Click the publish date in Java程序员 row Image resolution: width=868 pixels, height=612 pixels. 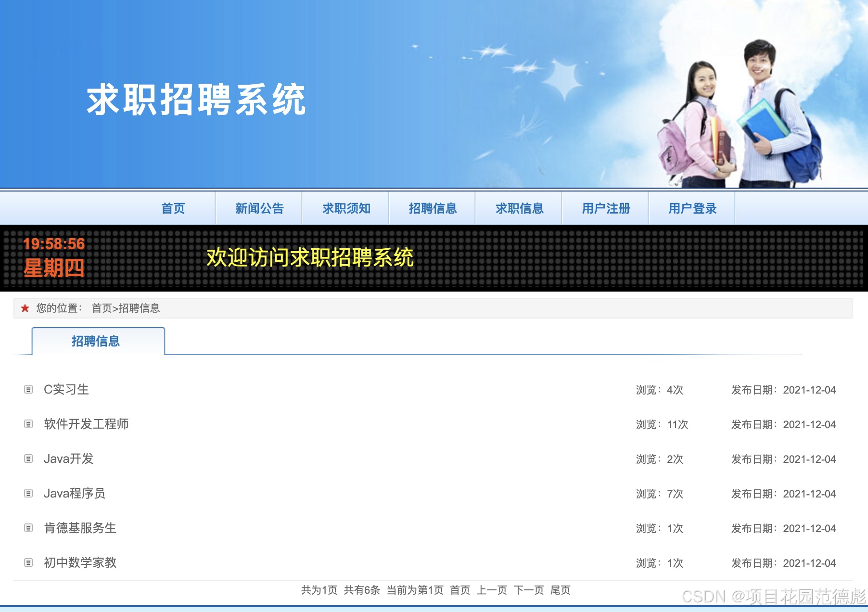point(784,494)
